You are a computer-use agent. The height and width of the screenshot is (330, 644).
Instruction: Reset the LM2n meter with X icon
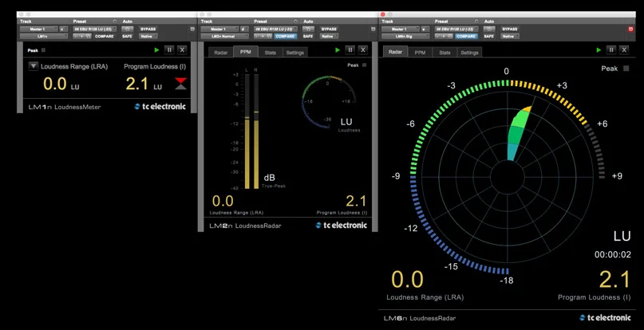(x=362, y=50)
